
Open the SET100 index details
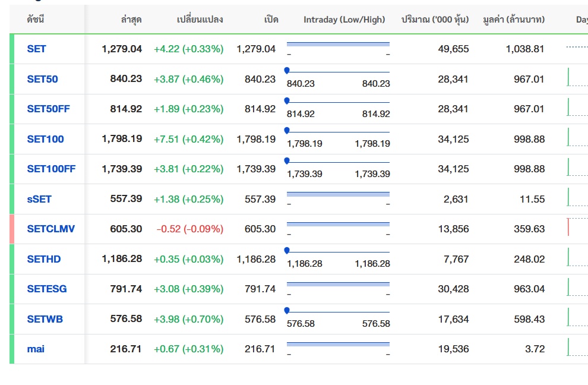pyautogui.click(x=45, y=139)
